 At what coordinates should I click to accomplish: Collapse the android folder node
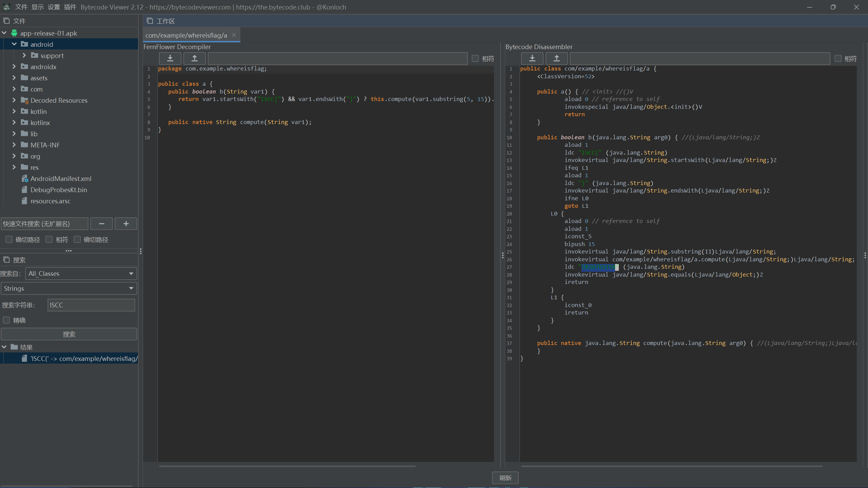click(x=14, y=44)
